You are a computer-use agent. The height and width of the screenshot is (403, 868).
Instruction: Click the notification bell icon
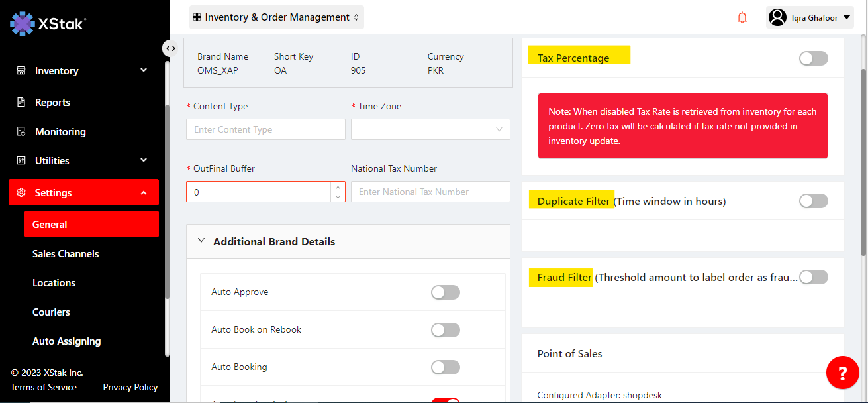point(742,18)
